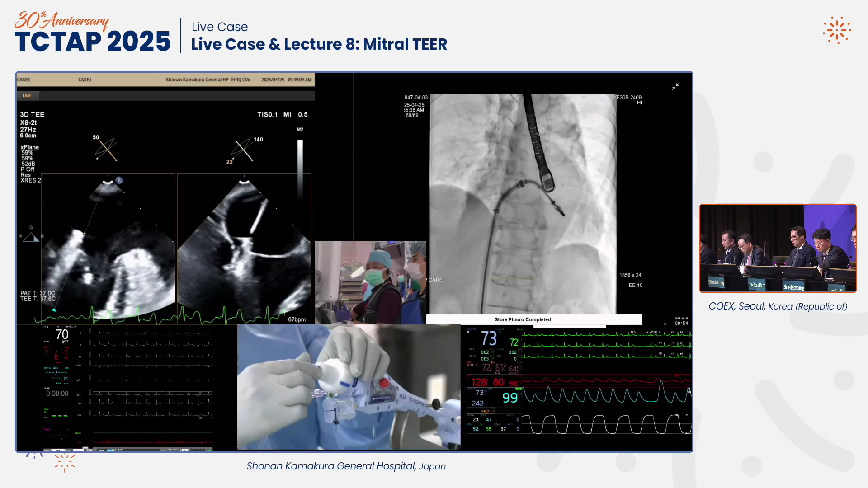The image size is (868, 488).
Task: Click the timer reading 0:00:00
Action: [x=57, y=394]
